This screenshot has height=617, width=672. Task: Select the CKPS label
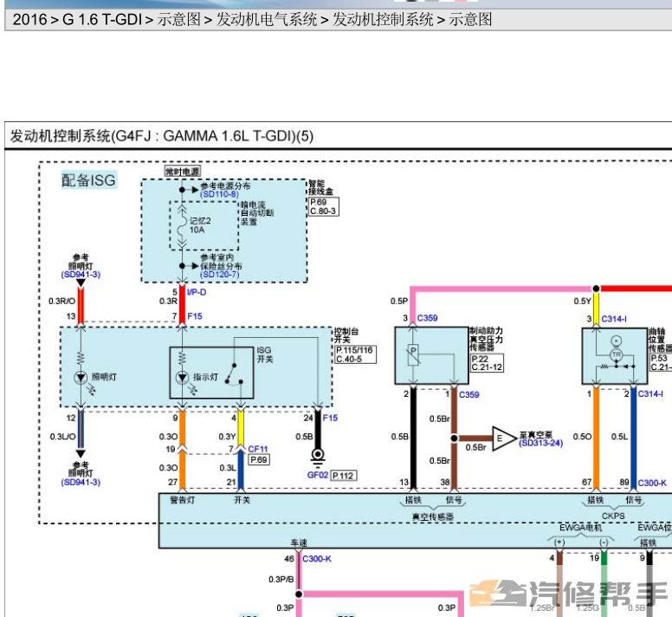click(x=613, y=516)
